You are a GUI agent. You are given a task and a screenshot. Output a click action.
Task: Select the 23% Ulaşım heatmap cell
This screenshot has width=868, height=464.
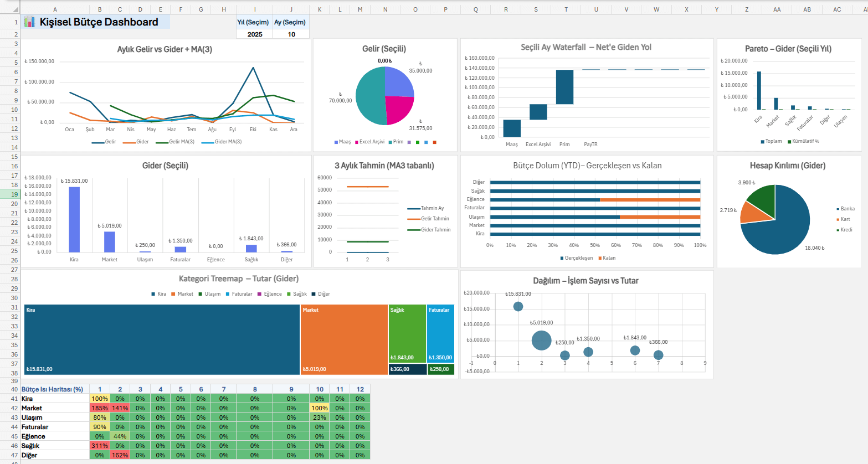[320, 417]
